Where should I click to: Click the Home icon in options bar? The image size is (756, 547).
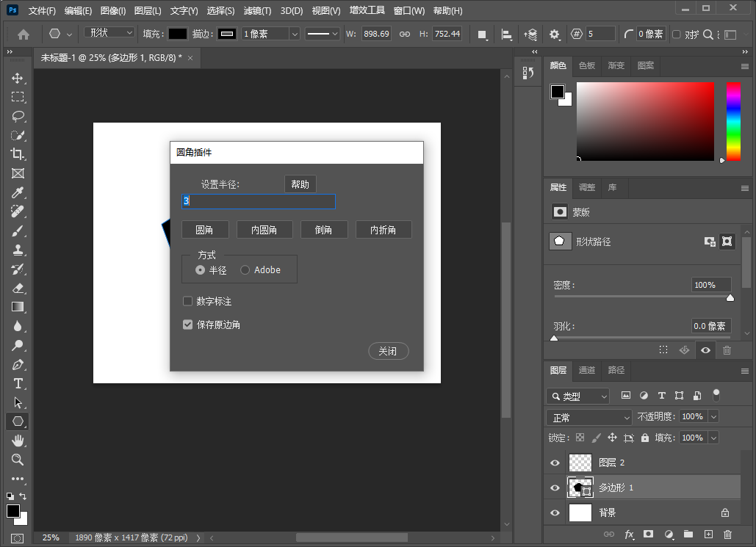(x=24, y=35)
